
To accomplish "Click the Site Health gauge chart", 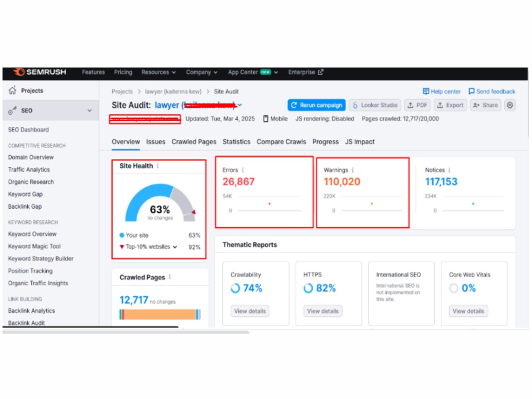I will click(x=160, y=203).
